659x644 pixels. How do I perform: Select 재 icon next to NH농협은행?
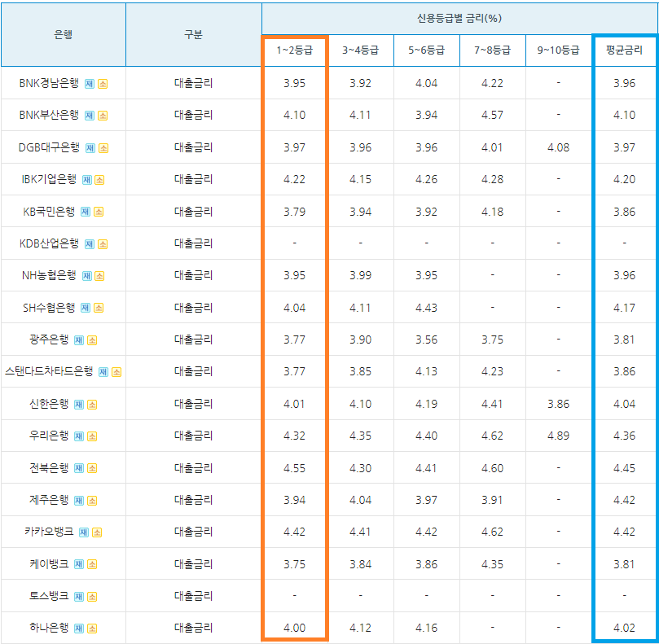(x=87, y=276)
